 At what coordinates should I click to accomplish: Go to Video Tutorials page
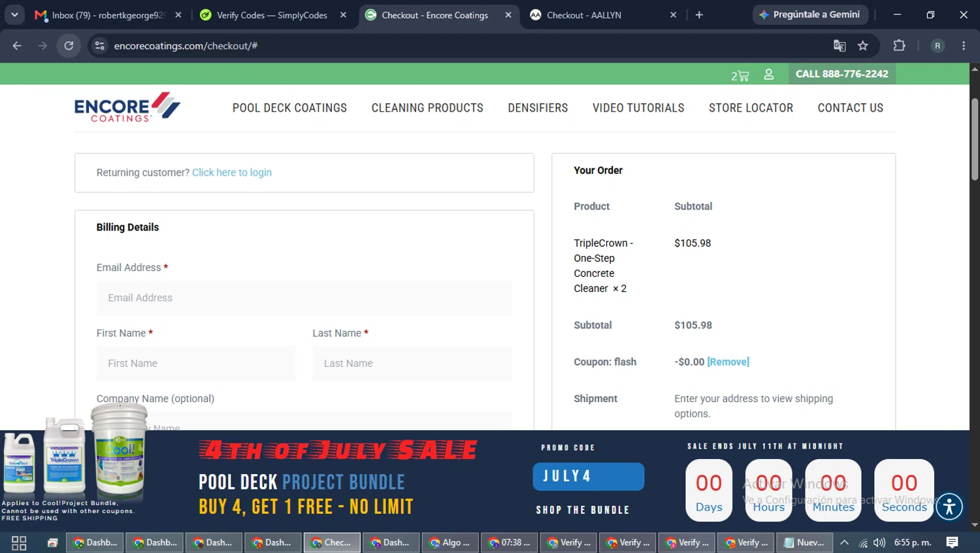(638, 108)
